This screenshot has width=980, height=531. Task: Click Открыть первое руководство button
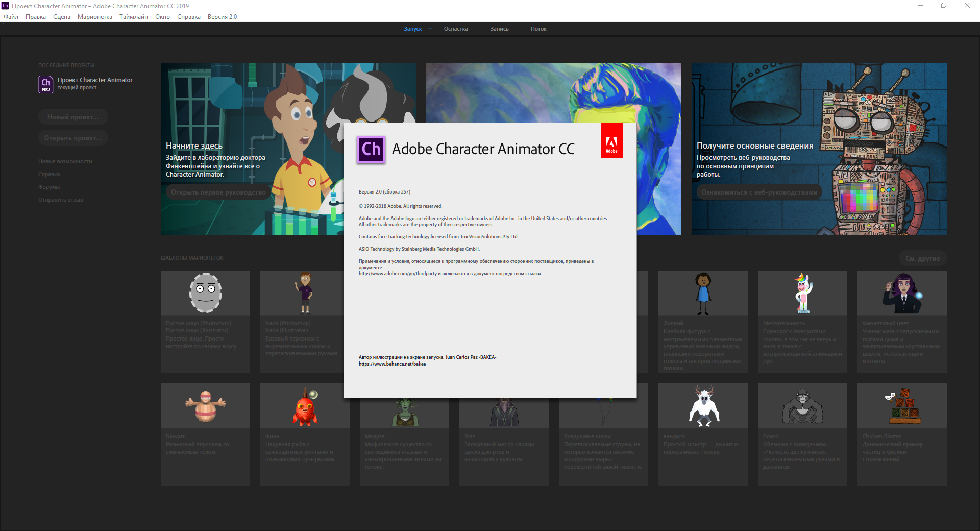pos(218,192)
